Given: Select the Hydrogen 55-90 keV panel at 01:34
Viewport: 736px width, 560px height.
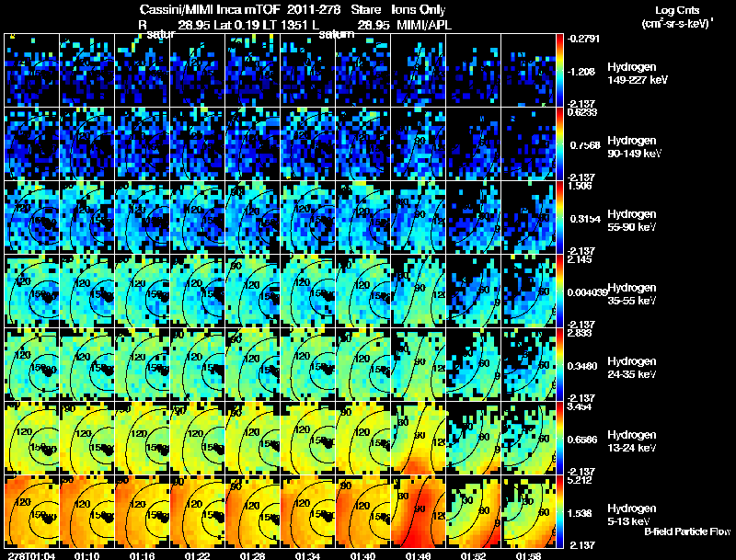Looking at the screenshot, I should [308, 218].
